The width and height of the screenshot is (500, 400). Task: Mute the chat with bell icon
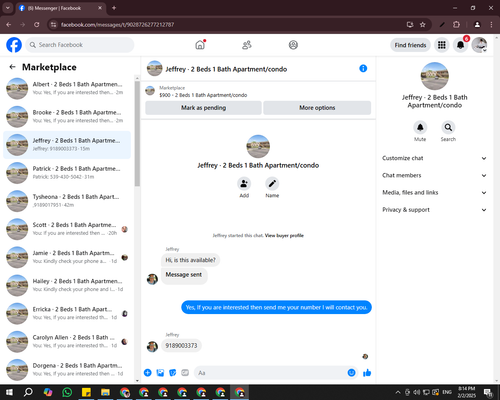[420, 127]
